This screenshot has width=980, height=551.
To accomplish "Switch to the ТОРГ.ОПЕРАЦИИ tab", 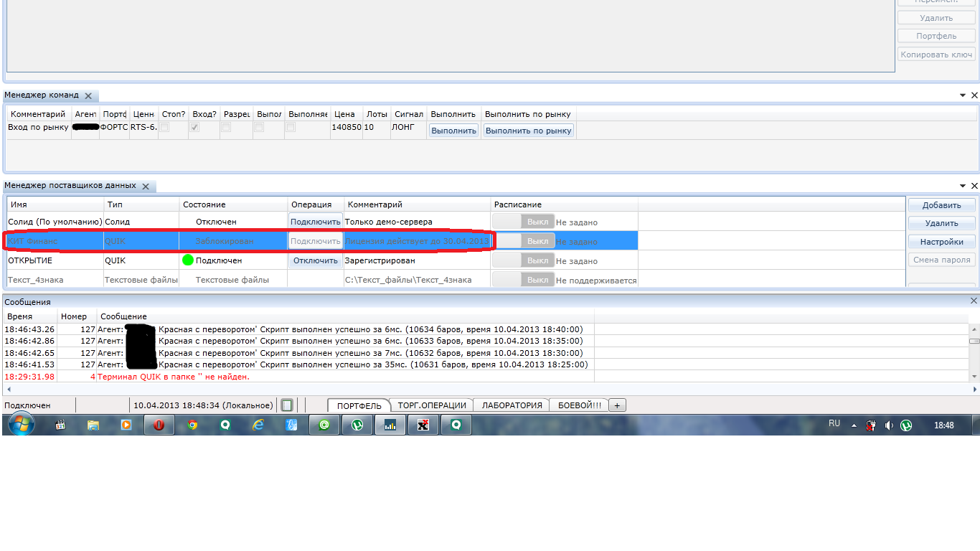I will pos(433,405).
